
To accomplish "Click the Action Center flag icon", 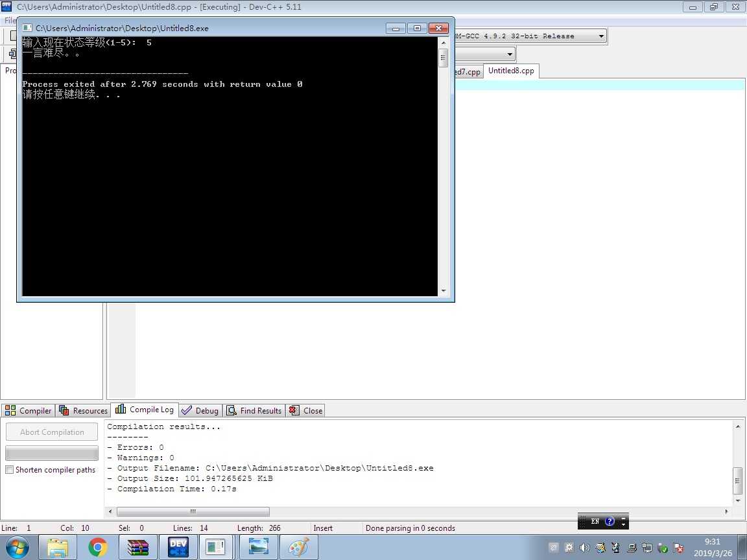I will [679, 548].
